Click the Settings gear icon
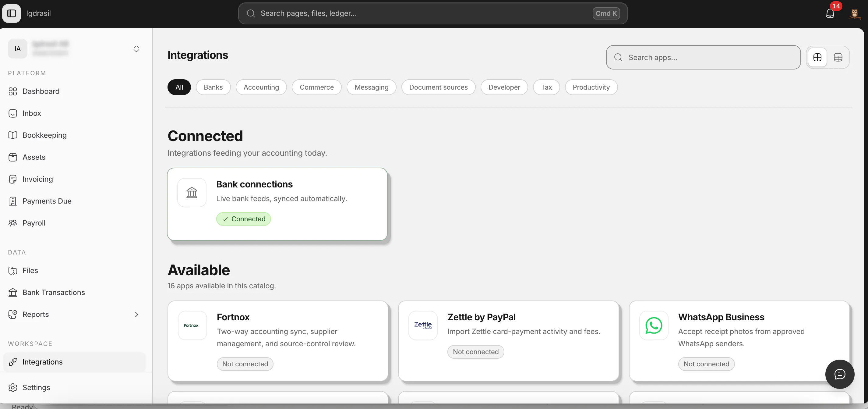Viewport: 868px width, 409px height. [x=13, y=387]
